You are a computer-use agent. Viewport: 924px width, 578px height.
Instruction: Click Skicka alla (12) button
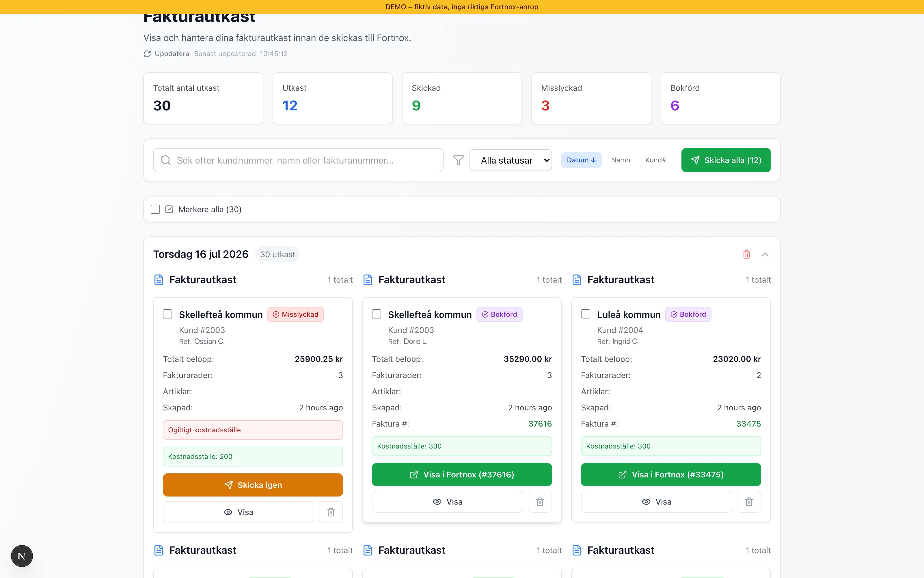point(726,160)
